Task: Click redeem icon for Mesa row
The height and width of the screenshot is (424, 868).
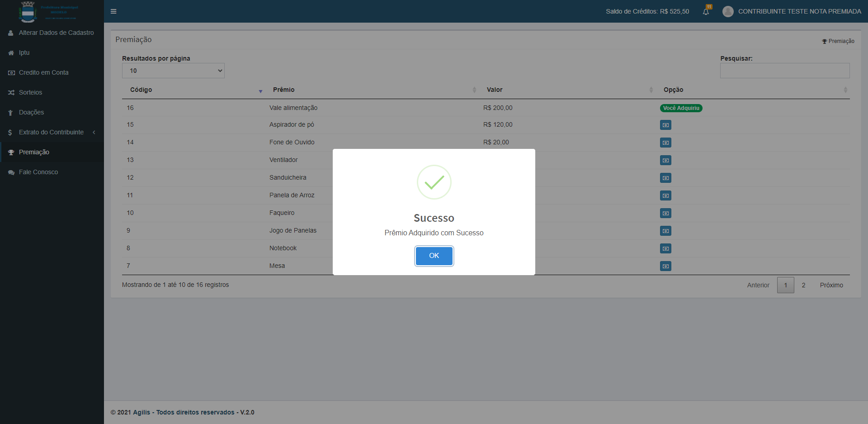Action: (665, 266)
